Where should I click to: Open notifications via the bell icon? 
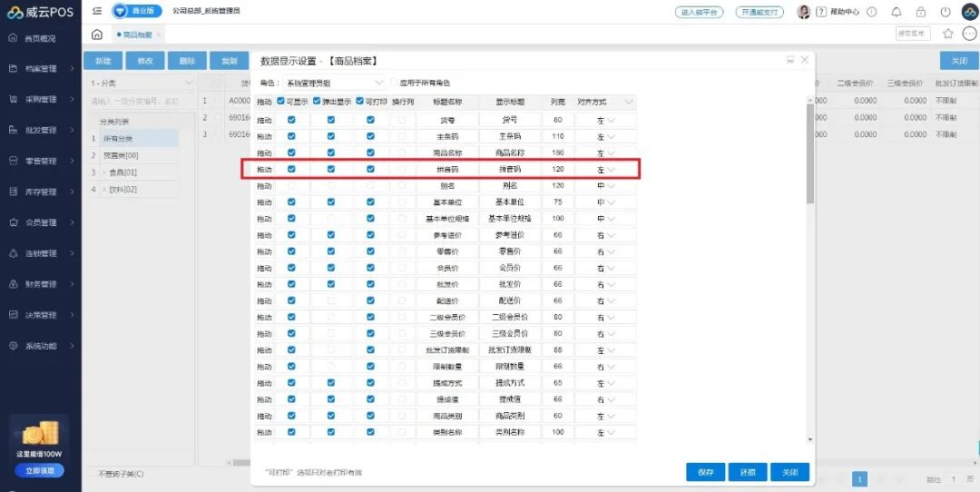[897, 12]
